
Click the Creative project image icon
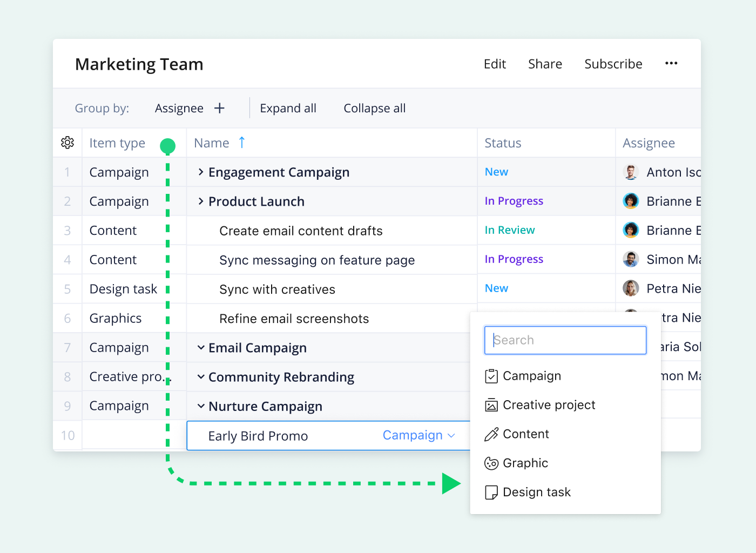(x=491, y=405)
